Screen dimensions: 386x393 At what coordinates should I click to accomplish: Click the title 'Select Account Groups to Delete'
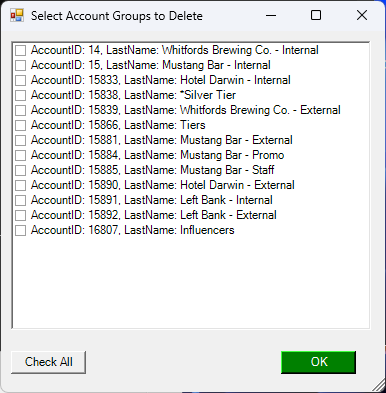click(117, 16)
